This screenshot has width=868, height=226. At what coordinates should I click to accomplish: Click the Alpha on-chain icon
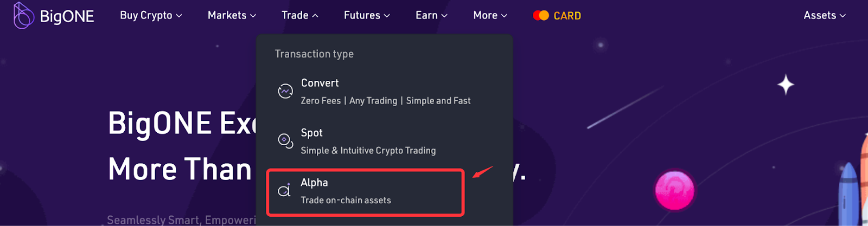point(285,190)
